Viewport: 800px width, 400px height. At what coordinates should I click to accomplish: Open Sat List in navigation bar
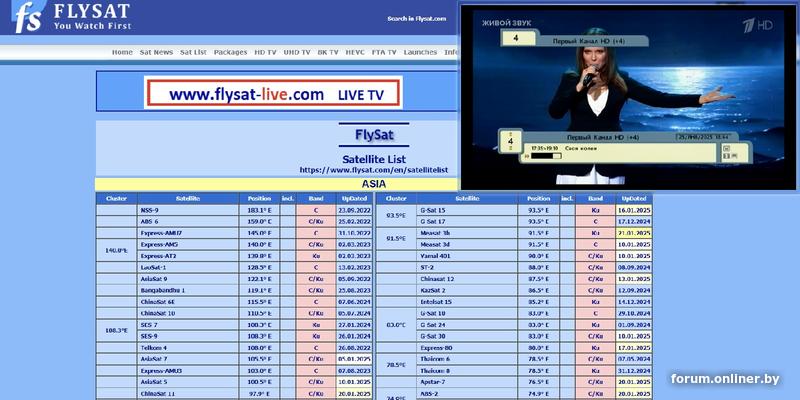click(x=193, y=52)
